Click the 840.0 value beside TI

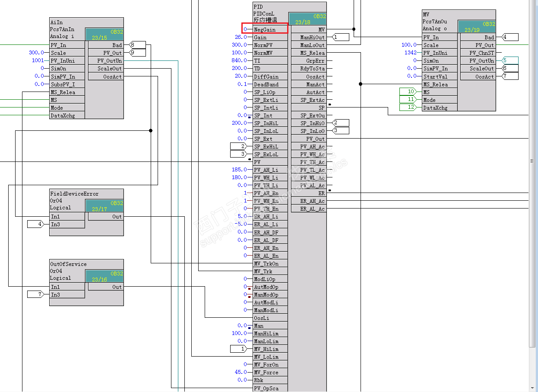[x=239, y=60]
